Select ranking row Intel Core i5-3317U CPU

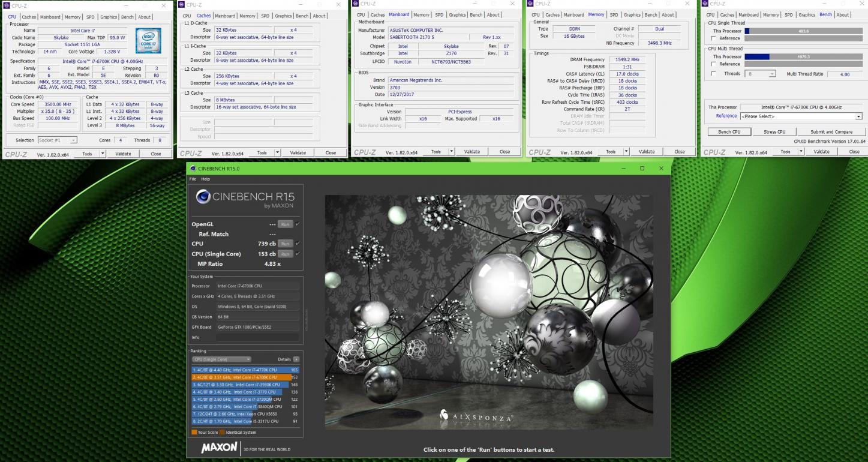[245, 421]
